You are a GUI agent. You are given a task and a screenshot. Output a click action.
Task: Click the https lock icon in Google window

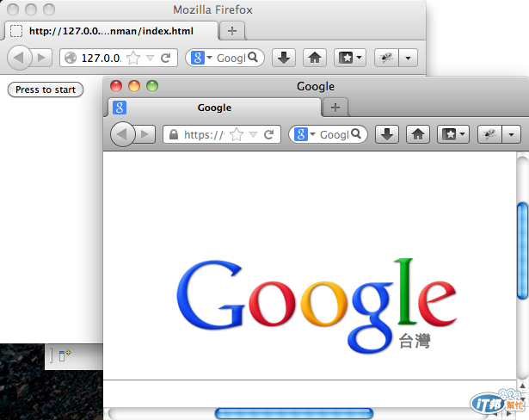click(174, 134)
